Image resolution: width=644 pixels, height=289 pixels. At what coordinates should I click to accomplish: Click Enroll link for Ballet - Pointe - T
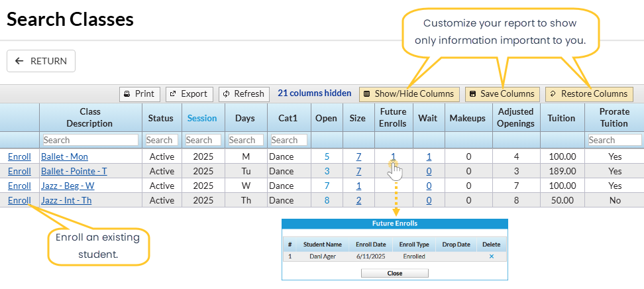(19, 171)
